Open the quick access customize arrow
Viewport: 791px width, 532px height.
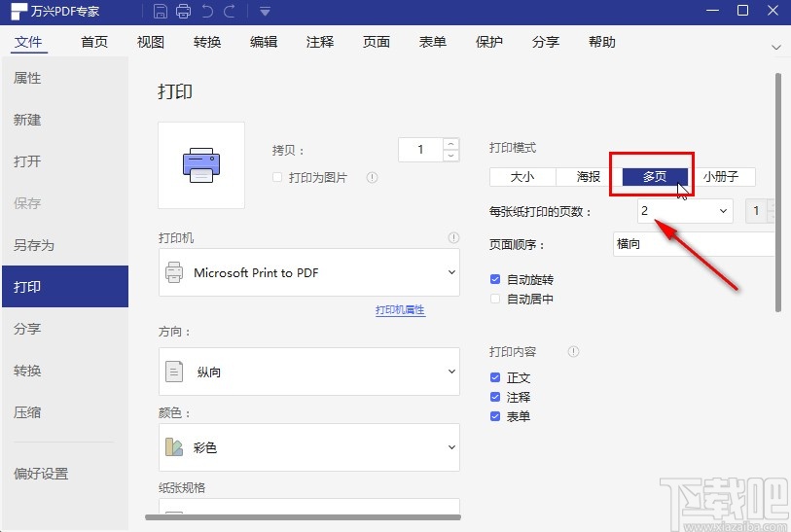pyautogui.click(x=265, y=11)
